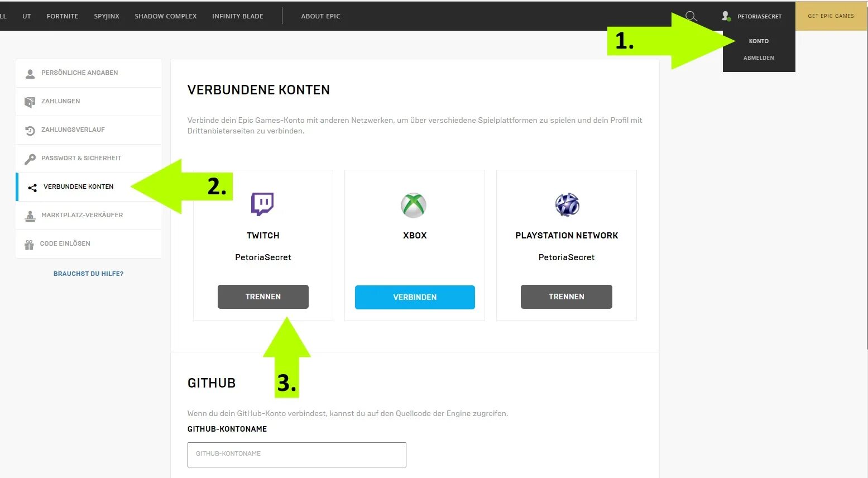868x478 pixels.
Task: Select Verbundene Konten sidebar item
Action: pyautogui.click(x=88, y=187)
